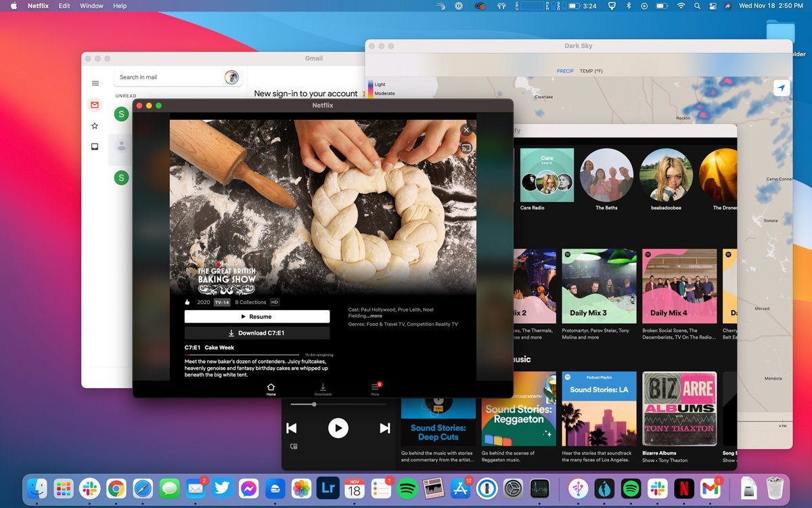Screen dimensions: 812x508
Task: Launch Safari from the Dock
Action: (x=143, y=488)
